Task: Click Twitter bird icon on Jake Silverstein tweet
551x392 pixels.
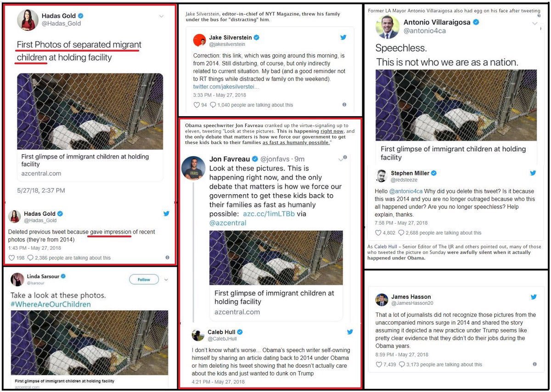Action: [343, 37]
